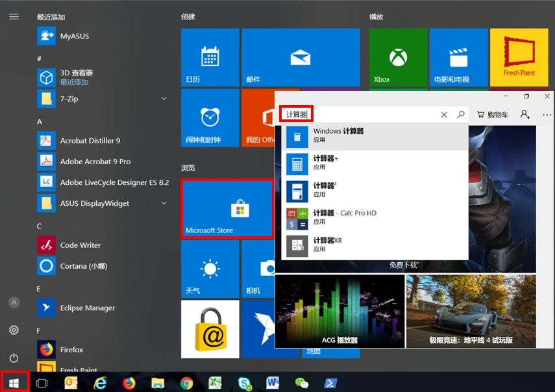Expand the ASUS DisplayWidget folder
This screenshot has height=392, width=555.
point(164,203)
